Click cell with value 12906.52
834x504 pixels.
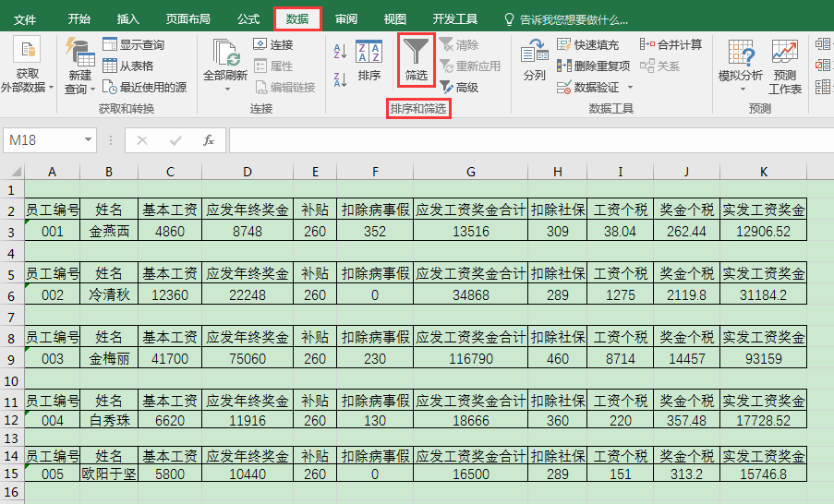(x=763, y=232)
